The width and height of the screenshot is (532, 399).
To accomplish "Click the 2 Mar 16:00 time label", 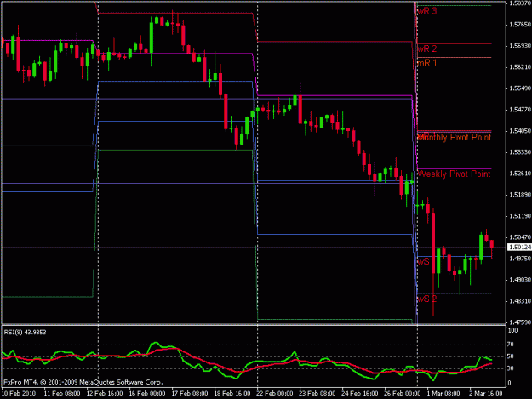I will (x=486, y=394).
